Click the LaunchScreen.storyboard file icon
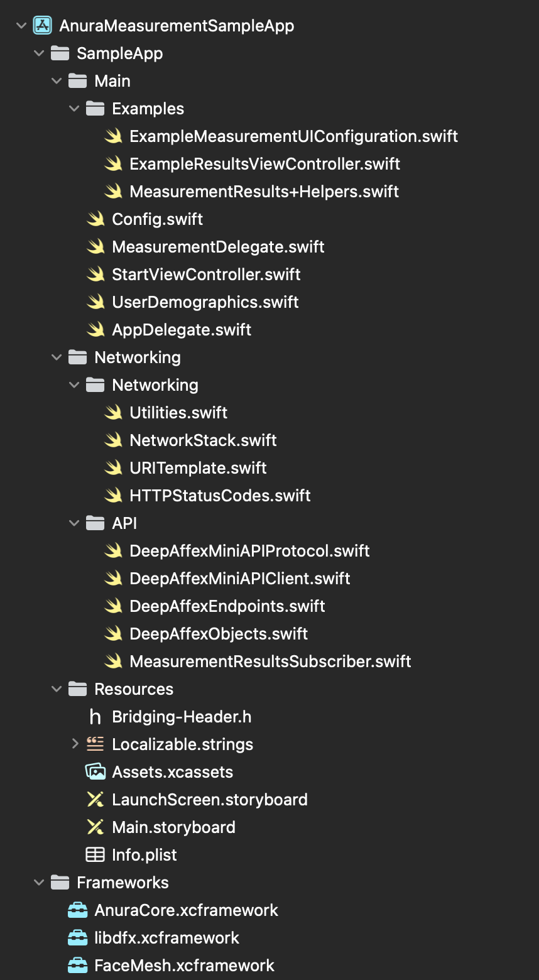 95,800
